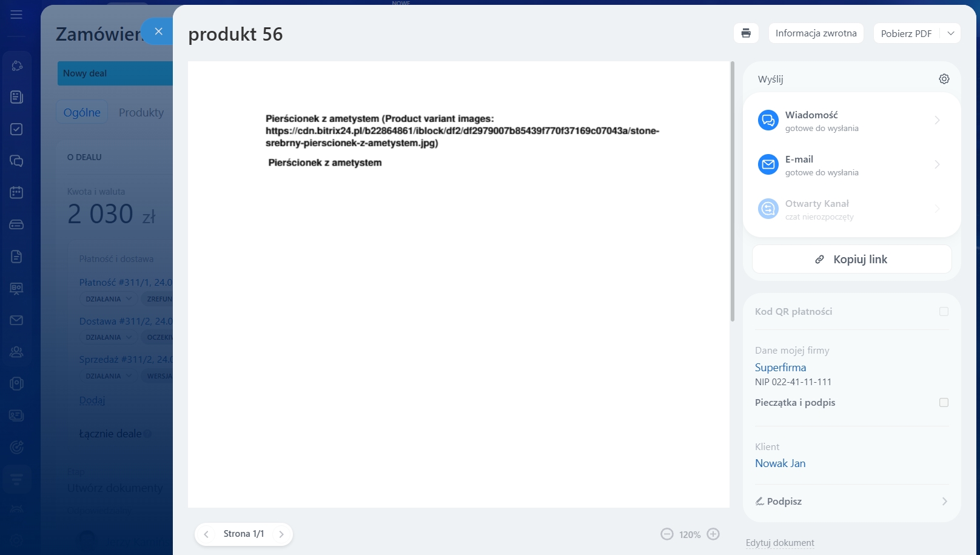This screenshot has width=980, height=555.
Task: Open the CRM funnel icon in the sidebar
Action: (x=17, y=479)
